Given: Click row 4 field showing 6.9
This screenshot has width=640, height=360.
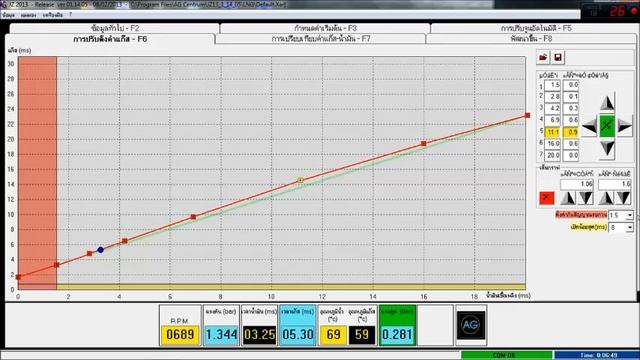Looking at the screenshot, I should tap(552, 120).
